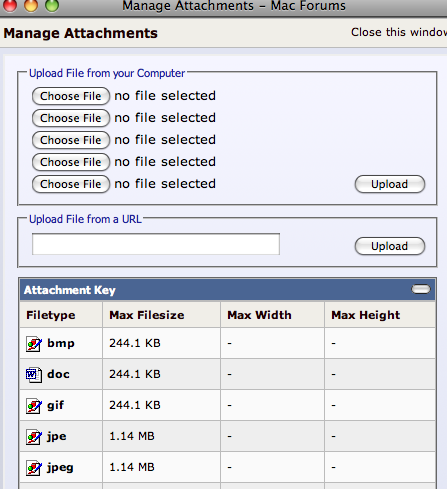Click the last no file selected label
The height and width of the screenshot is (489, 447).
coord(165,184)
